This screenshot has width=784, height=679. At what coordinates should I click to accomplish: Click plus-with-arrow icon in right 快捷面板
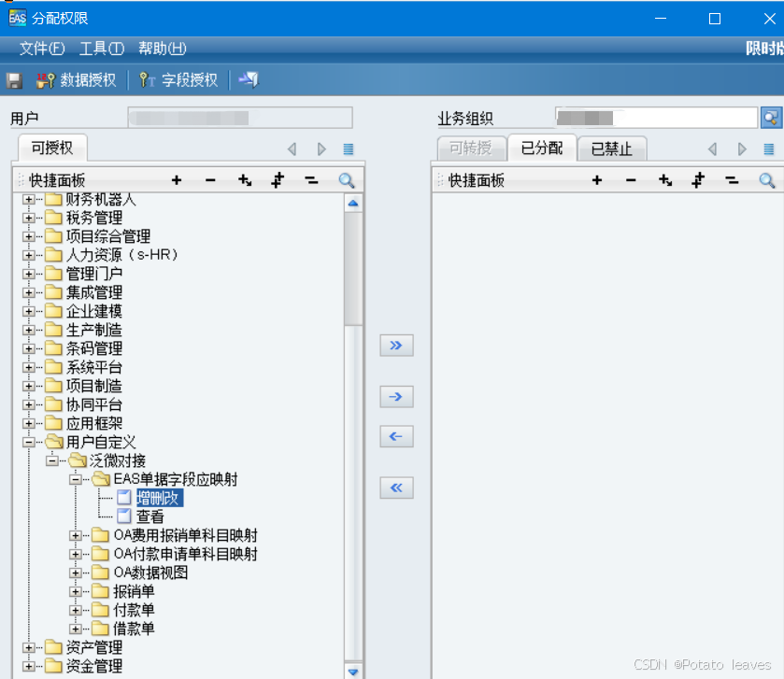coord(665,180)
